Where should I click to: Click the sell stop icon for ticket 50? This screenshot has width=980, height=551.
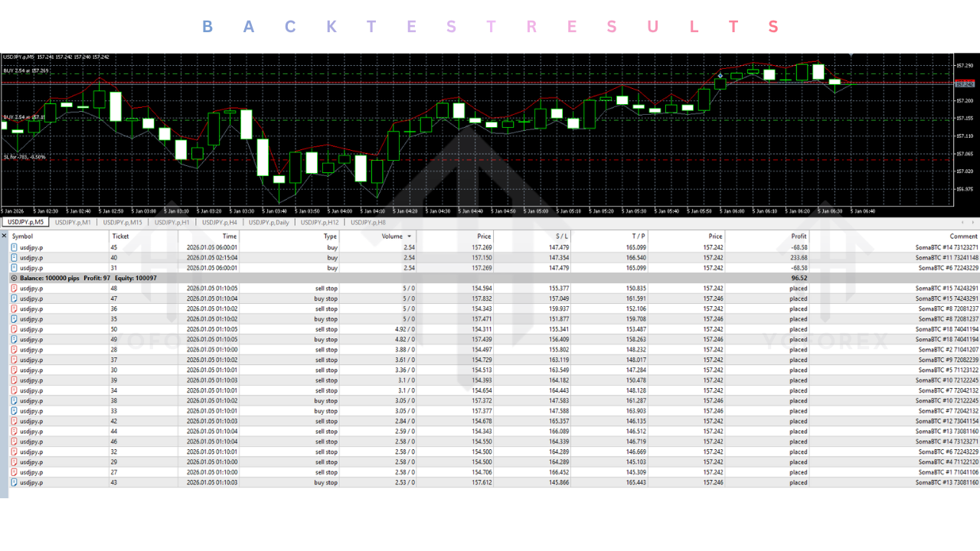tap(15, 329)
